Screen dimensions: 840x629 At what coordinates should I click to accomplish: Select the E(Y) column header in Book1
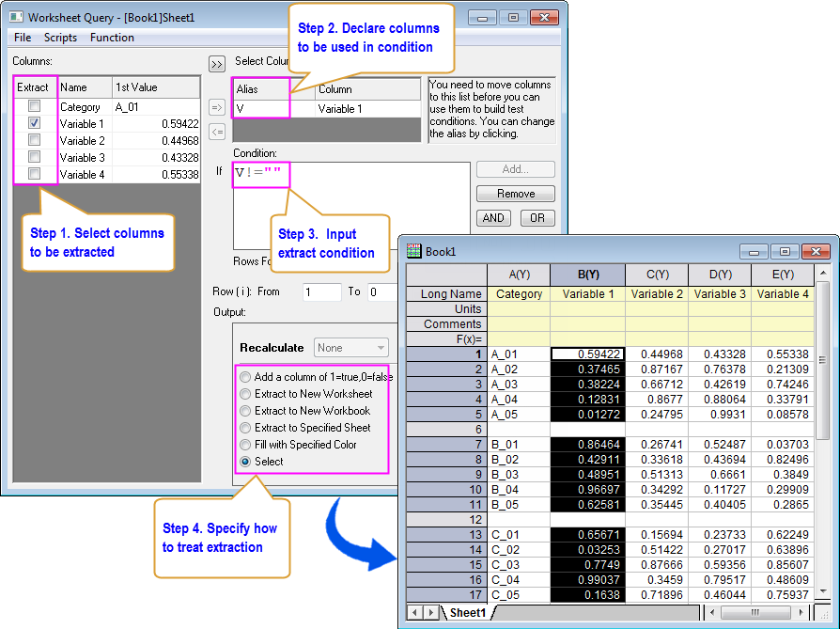click(783, 275)
